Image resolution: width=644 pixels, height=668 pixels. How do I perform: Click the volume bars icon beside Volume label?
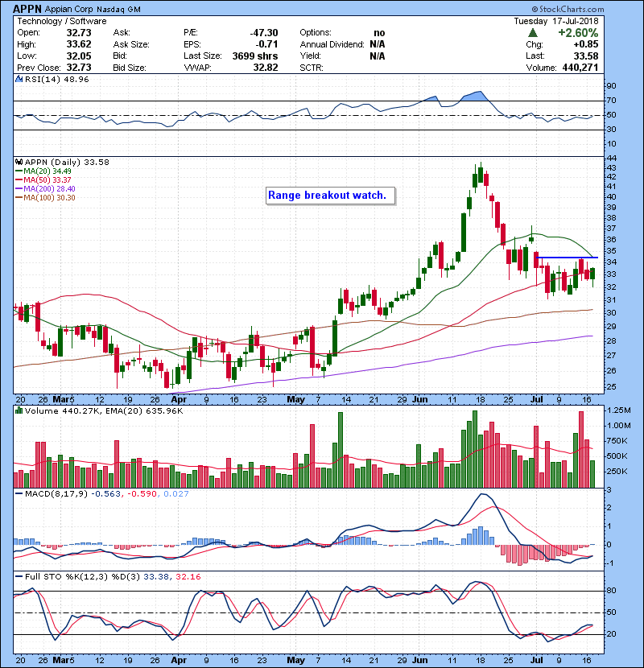(x=19, y=411)
